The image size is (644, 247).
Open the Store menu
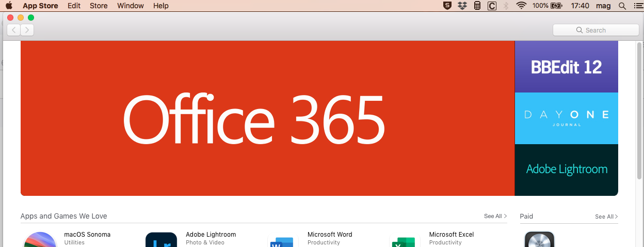click(x=99, y=6)
